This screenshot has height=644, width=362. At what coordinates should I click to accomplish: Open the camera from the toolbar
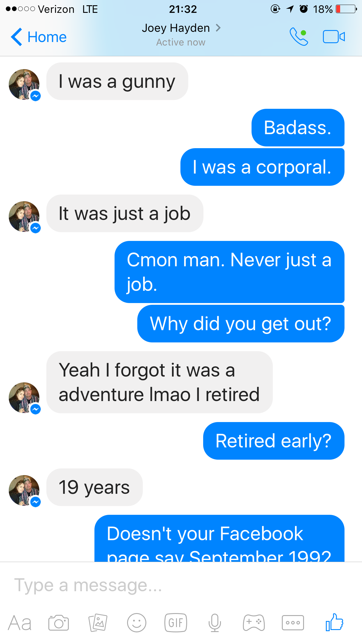pyautogui.click(x=59, y=623)
